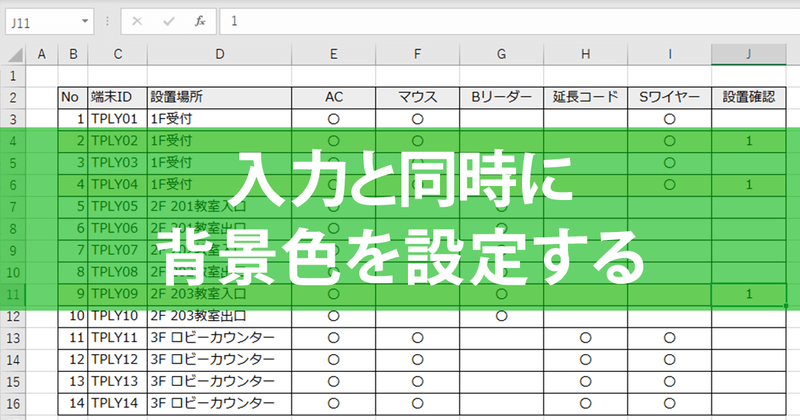Click the '2F 203教室出口' cell
The width and height of the screenshot is (800, 420).
[219, 316]
